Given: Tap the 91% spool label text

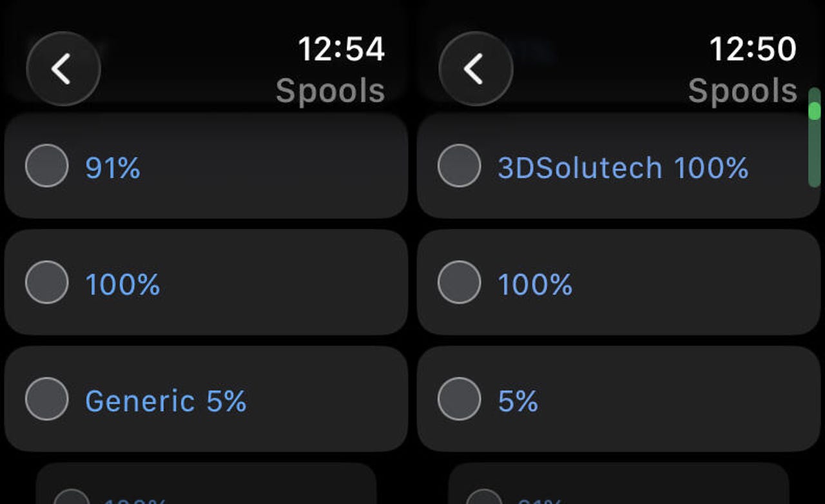Looking at the screenshot, I should click(113, 168).
